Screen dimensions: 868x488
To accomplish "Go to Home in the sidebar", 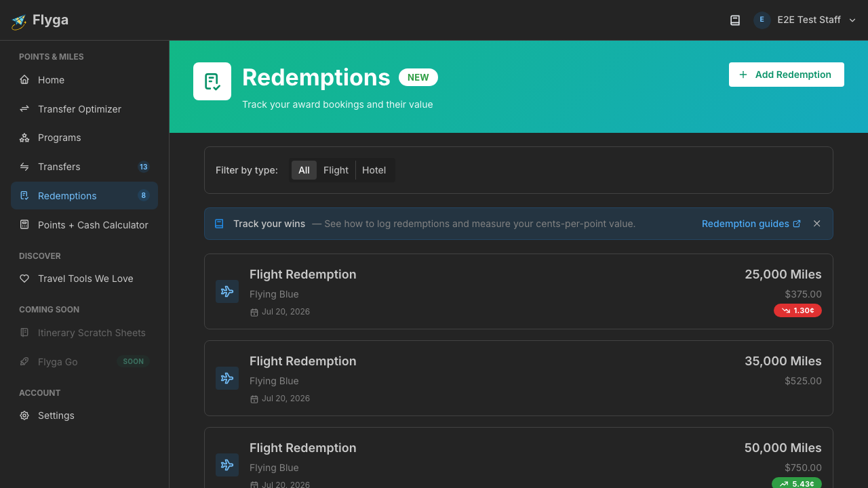I will coord(84,80).
